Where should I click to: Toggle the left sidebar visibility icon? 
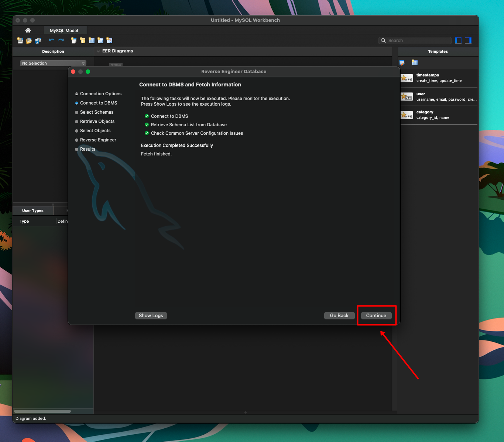tap(458, 41)
